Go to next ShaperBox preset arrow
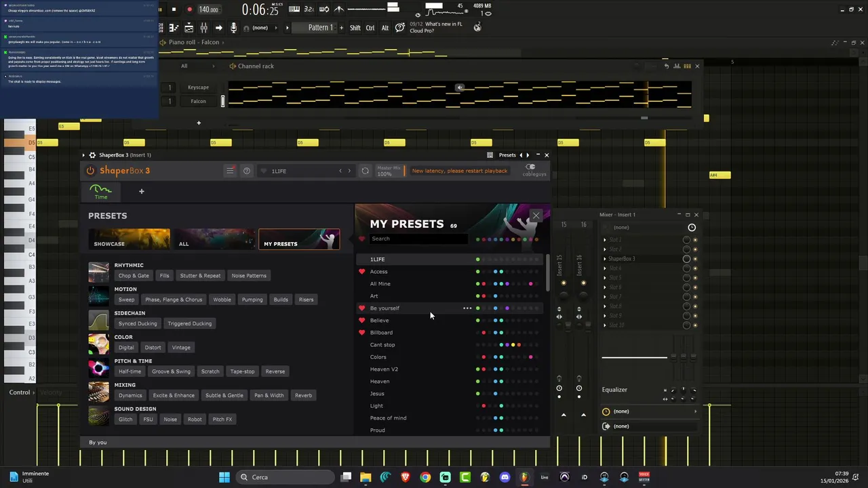The image size is (868, 488). pos(349,171)
